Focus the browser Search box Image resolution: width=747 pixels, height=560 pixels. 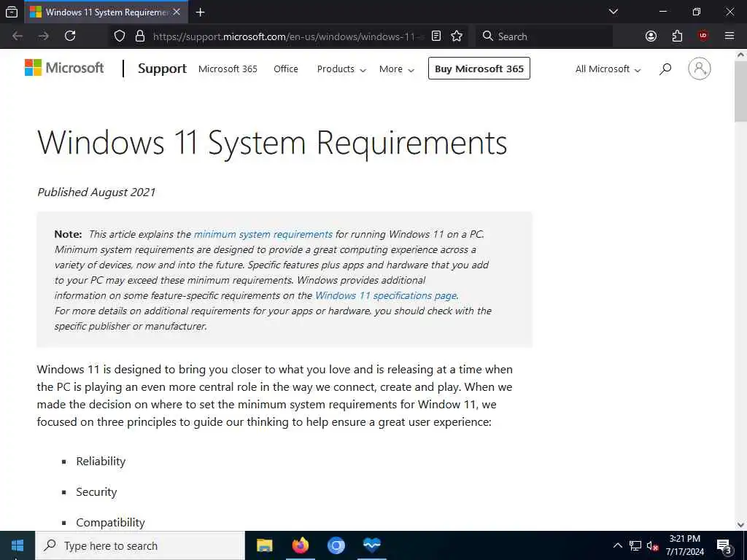click(x=544, y=36)
